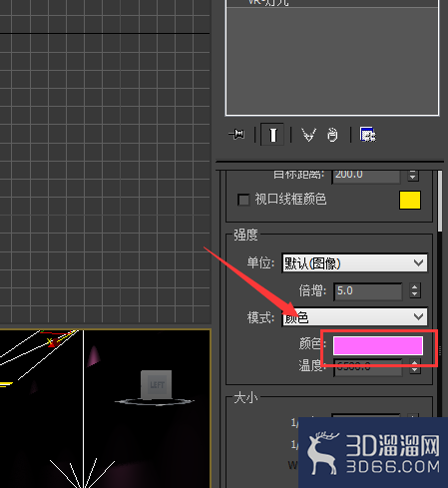
Task: Open the 模式 dropdown
Action: 354,317
